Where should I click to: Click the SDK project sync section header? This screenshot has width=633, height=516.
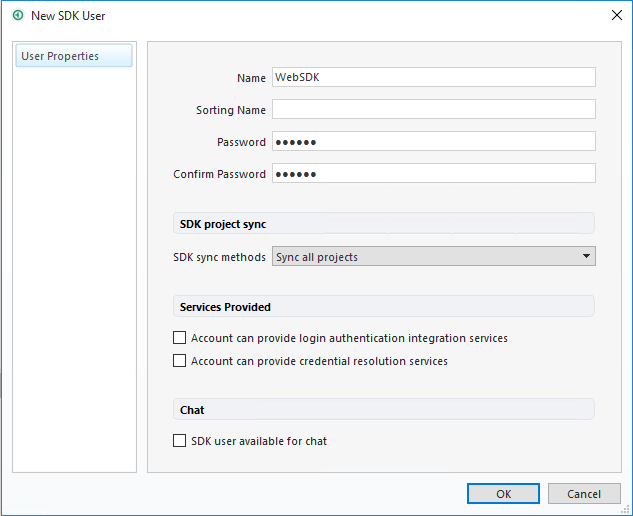222,224
